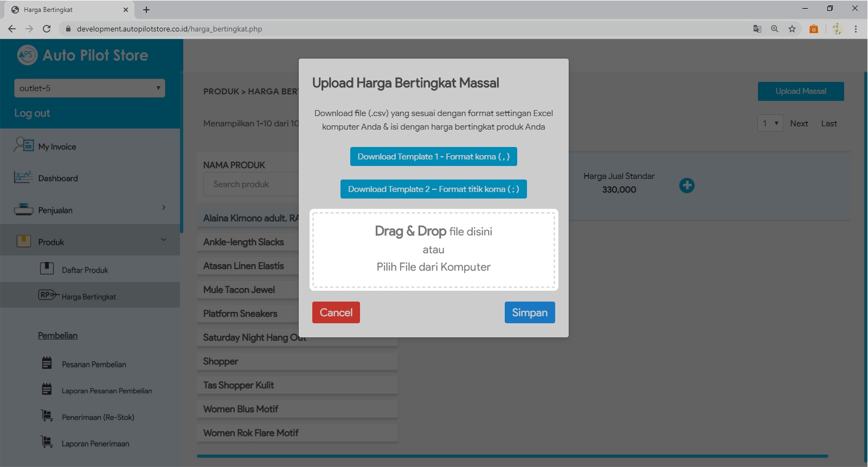868x467 pixels.
Task: Click the red Cancel button
Action: coord(336,312)
